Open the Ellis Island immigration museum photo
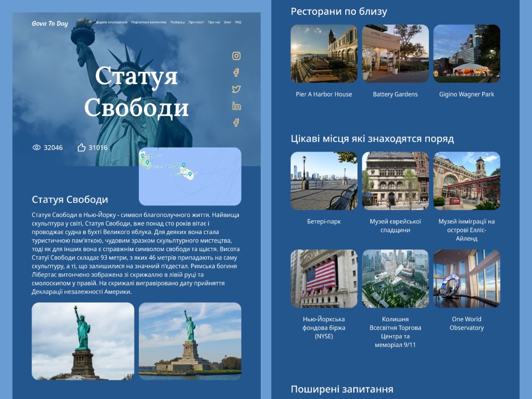 tap(467, 181)
